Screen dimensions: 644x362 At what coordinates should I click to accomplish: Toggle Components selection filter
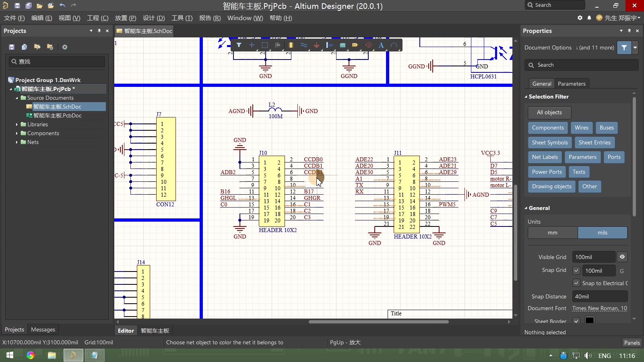click(x=548, y=128)
